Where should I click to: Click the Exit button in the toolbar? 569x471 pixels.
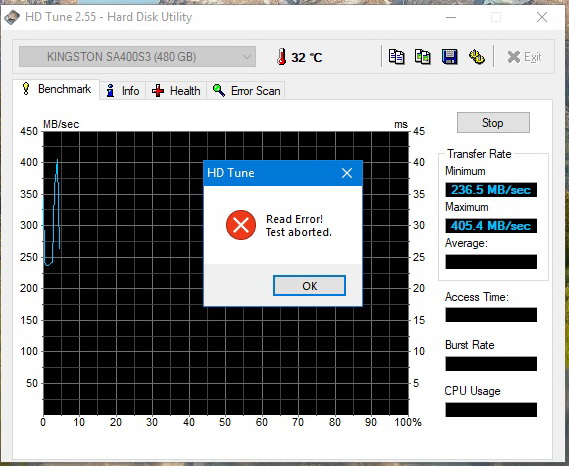coord(524,57)
